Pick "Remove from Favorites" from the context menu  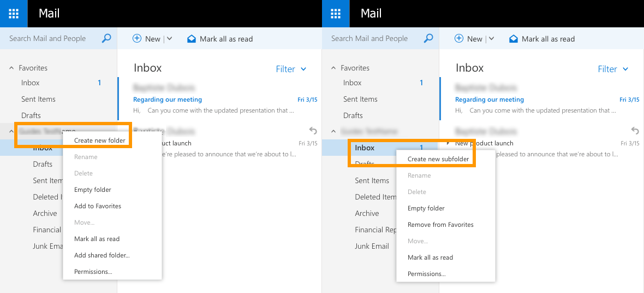(440, 225)
